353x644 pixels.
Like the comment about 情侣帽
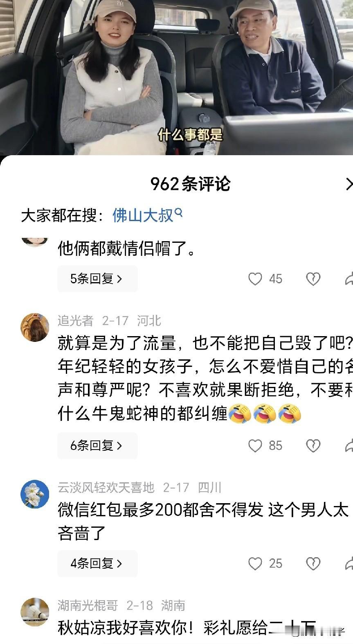255,279
